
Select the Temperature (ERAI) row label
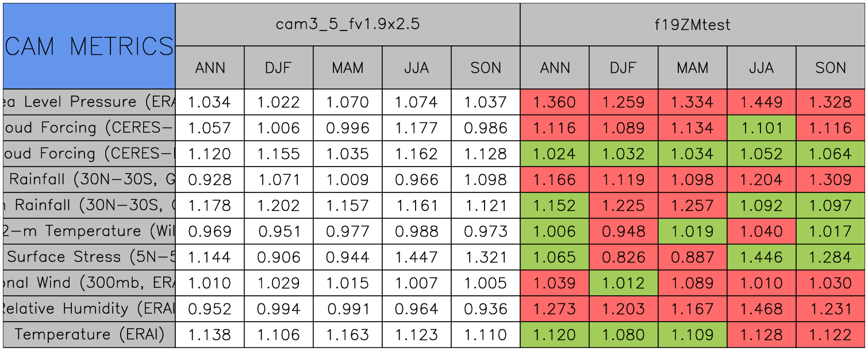[89, 334]
